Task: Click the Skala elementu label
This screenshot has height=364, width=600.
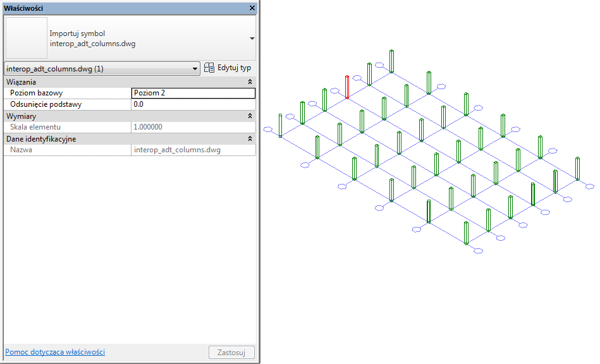Action: [35, 127]
